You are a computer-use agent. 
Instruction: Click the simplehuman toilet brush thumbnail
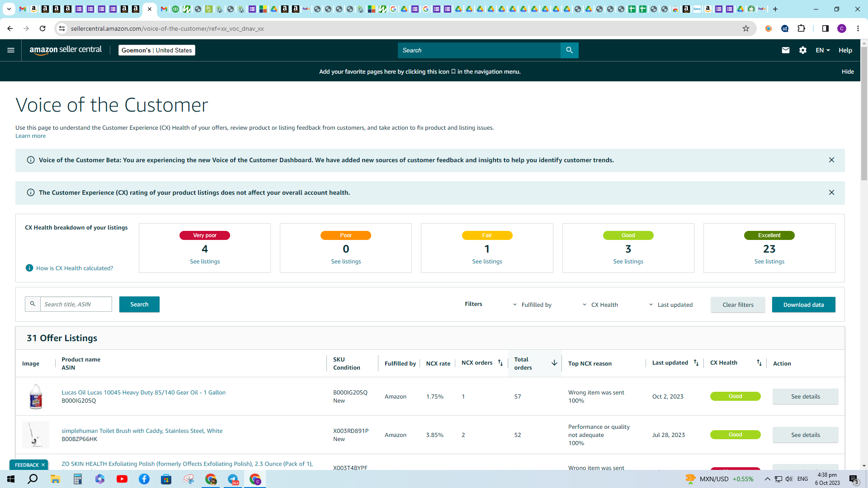point(36,435)
